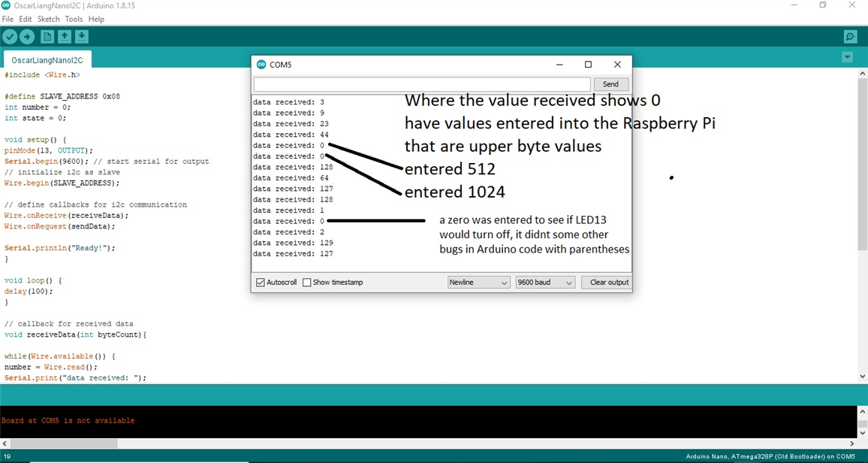Click the editor vertical scrollbar thumb
868x463 pixels.
pos(863,163)
